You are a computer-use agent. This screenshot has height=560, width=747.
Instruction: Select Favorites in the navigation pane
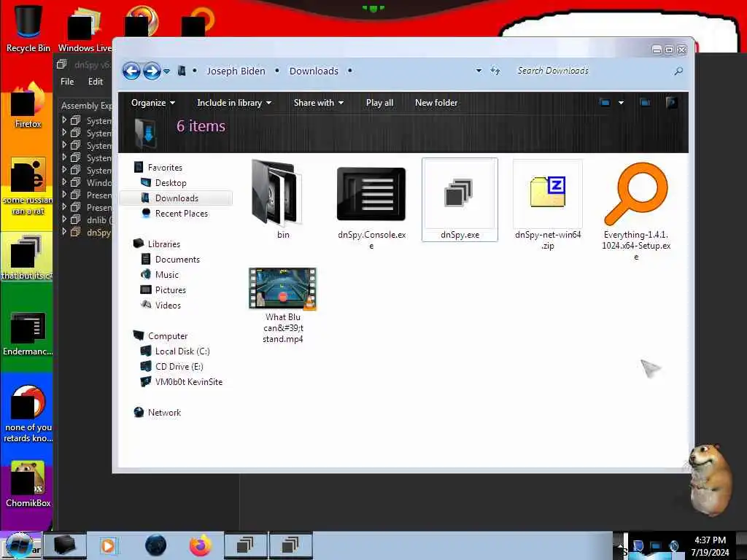coord(165,168)
